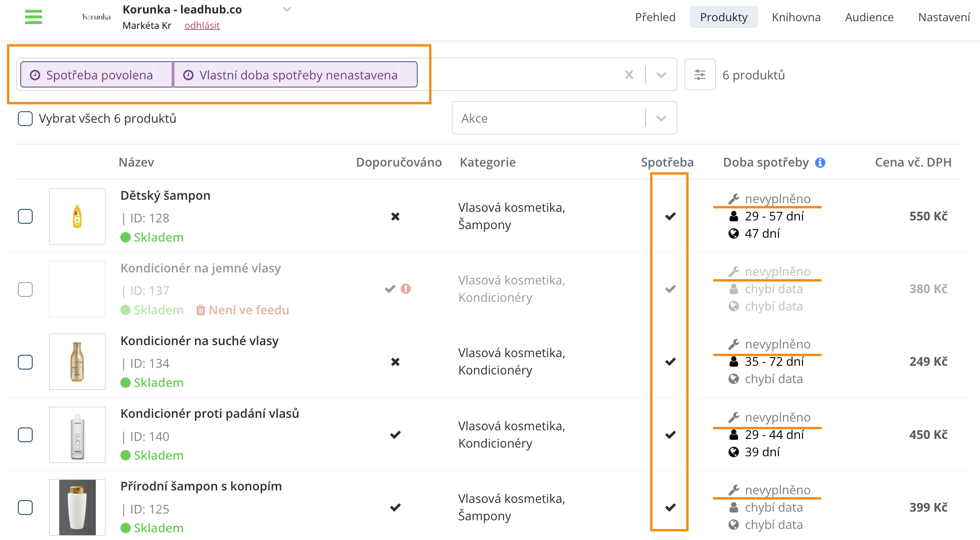Viewport: 980px width, 540px height.
Task: Expand the filter field dropdown arrow
Action: pos(661,75)
